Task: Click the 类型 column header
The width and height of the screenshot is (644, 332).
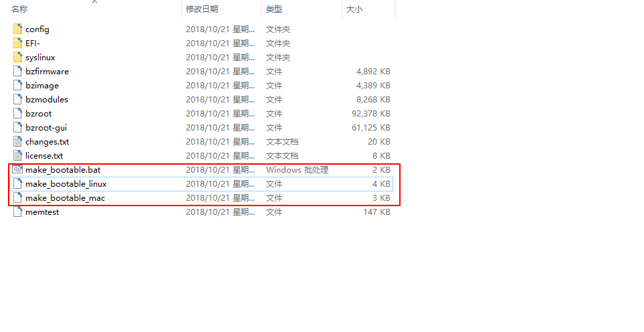Action: (274, 9)
